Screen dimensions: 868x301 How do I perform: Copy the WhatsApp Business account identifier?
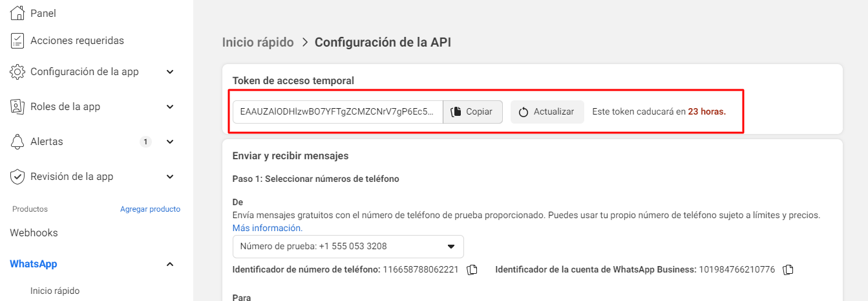(787, 269)
